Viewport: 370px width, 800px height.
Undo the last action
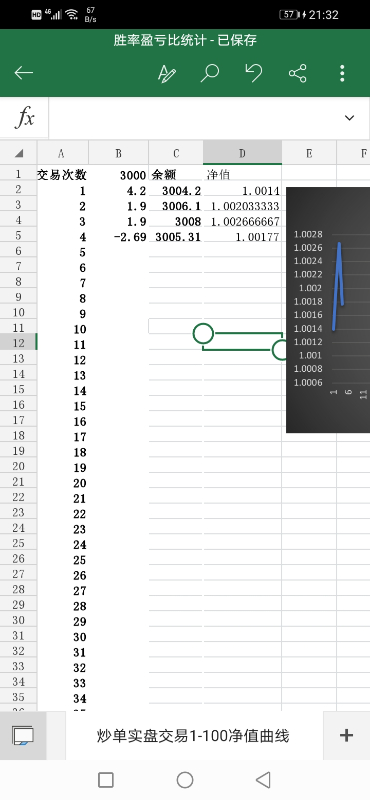(x=253, y=73)
